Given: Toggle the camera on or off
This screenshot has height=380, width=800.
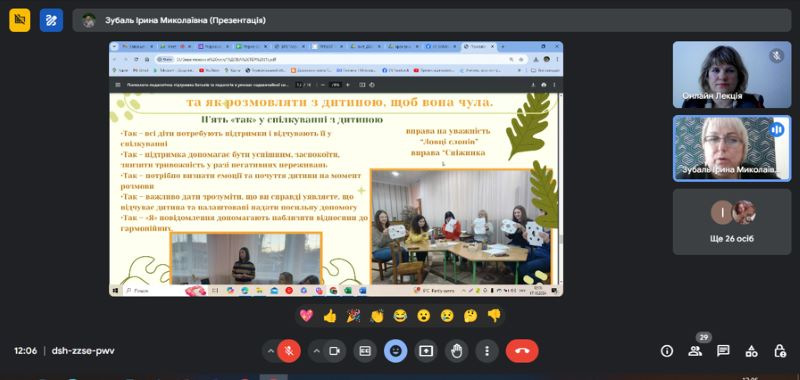Looking at the screenshot, I should (335, 351).
